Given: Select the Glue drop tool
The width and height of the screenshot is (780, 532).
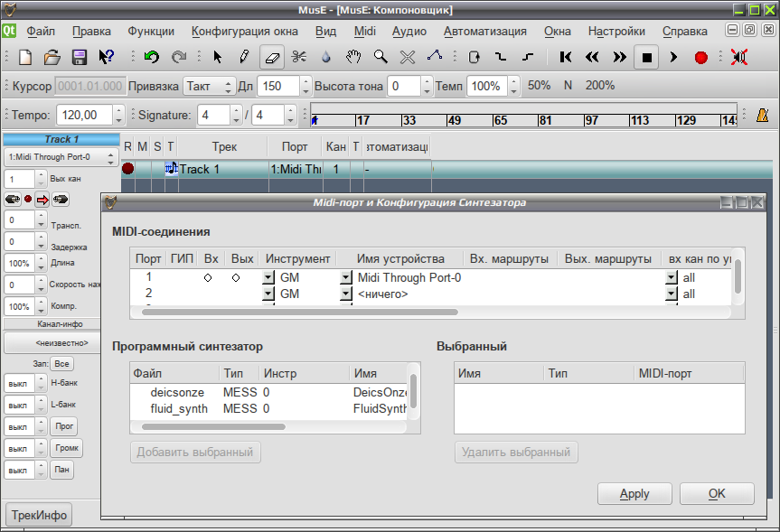Looking at the screenshot, I should point(326,57).
